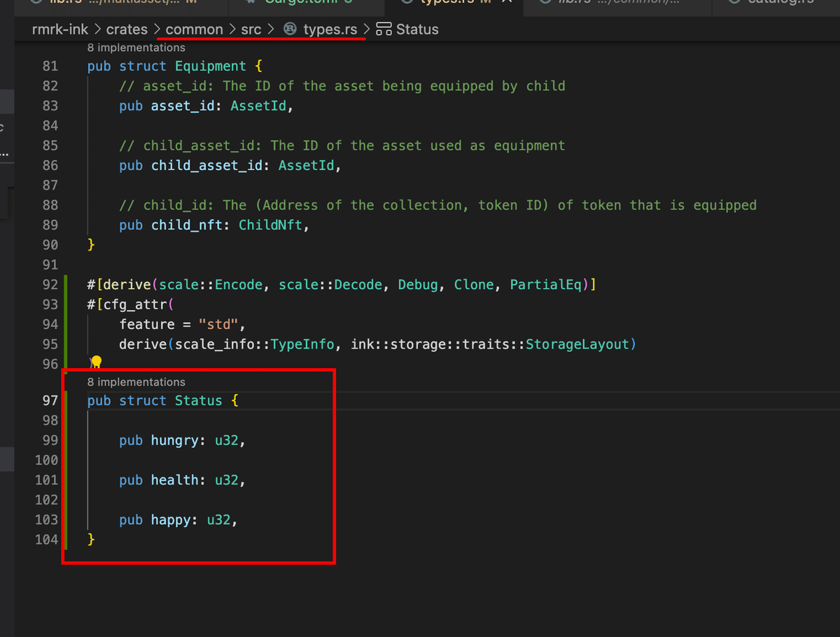Click line number 81 in the gutter
This screenshot has width=840, height=637.
pyautogui.click(x=50, y=66)
